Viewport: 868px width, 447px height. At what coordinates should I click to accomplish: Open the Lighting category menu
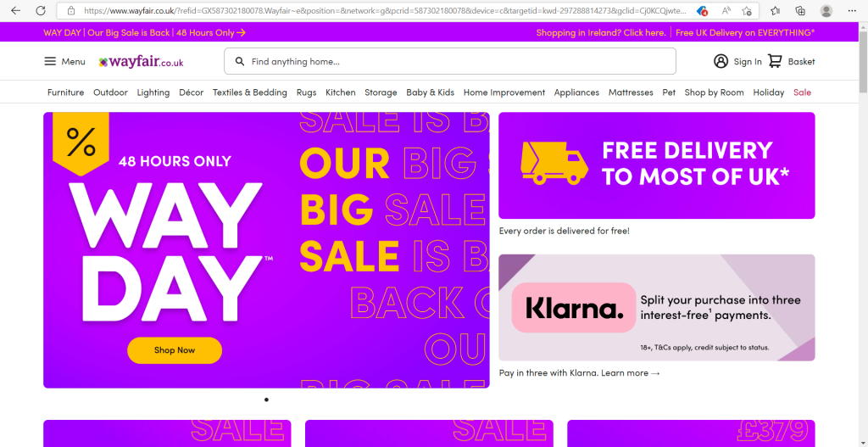coord(153,92)
